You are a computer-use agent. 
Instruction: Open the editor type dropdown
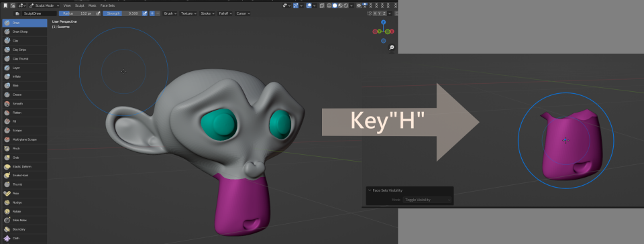(x=21, y=6)
